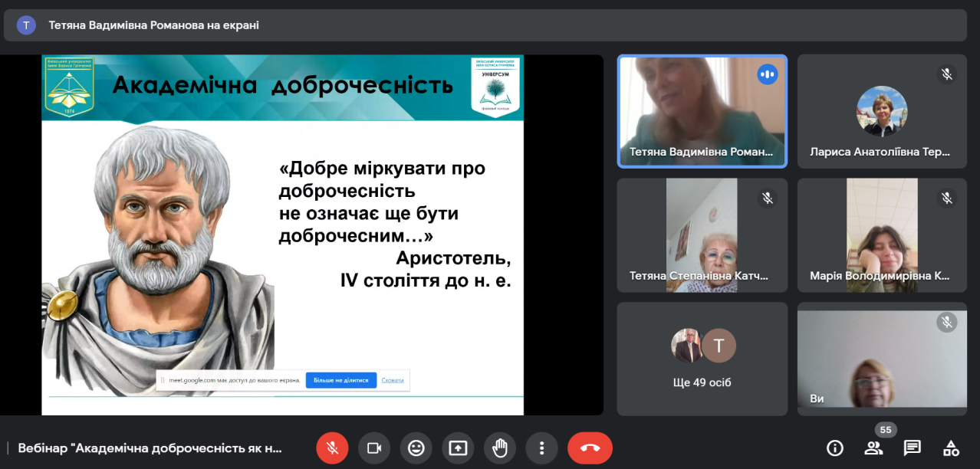
Task: Toggle the camera on or off
Action: tap(374, 448)
